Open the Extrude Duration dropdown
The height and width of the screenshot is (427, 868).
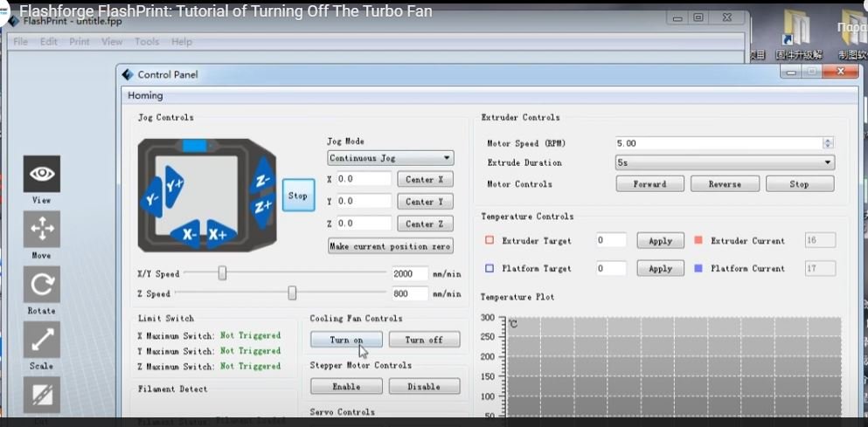pyautogui.click(x=725, y=162)
